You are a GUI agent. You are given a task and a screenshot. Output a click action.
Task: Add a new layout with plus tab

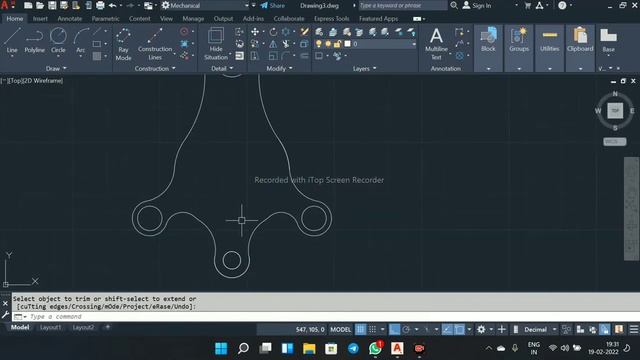point(107,327)
